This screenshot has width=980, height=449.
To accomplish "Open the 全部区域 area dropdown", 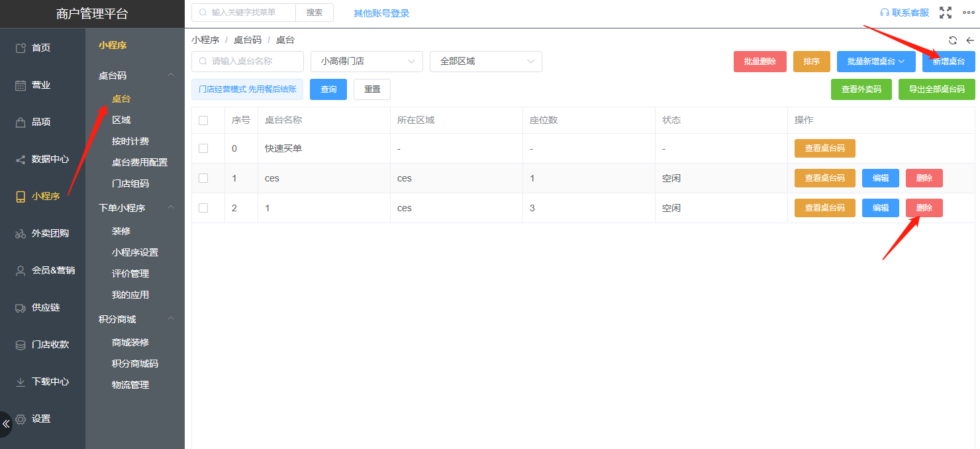I will point(486,62).
